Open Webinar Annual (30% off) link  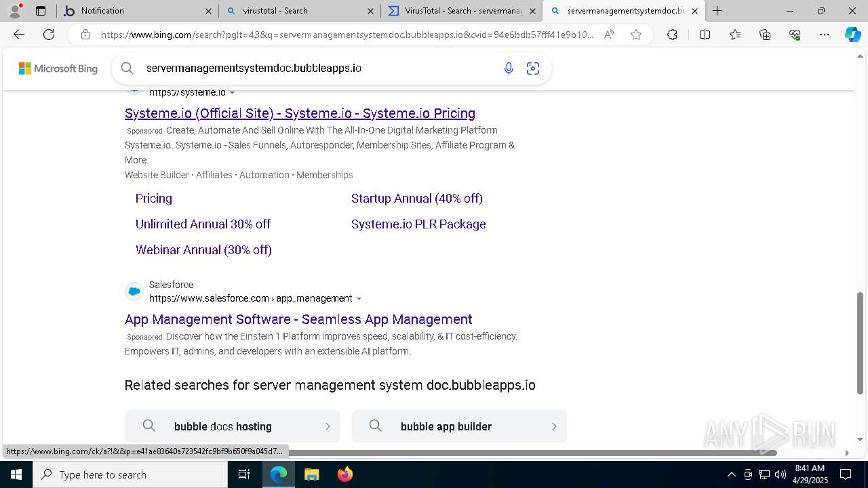203,250
